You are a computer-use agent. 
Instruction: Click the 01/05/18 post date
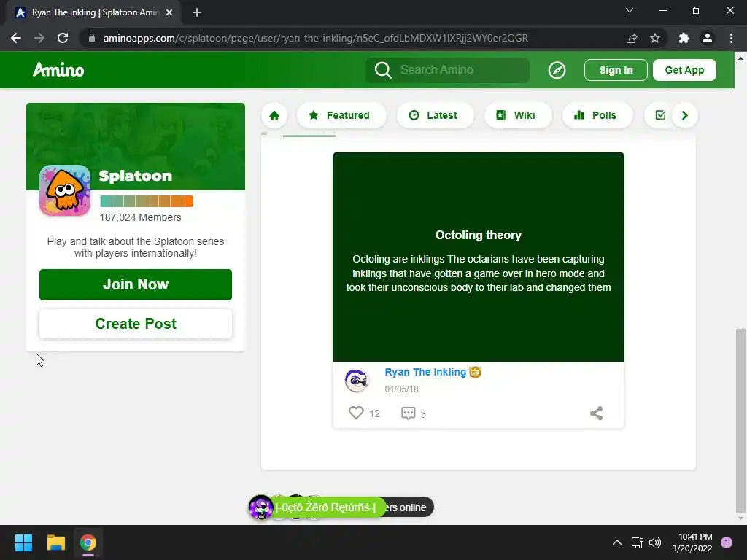(402, 389)
